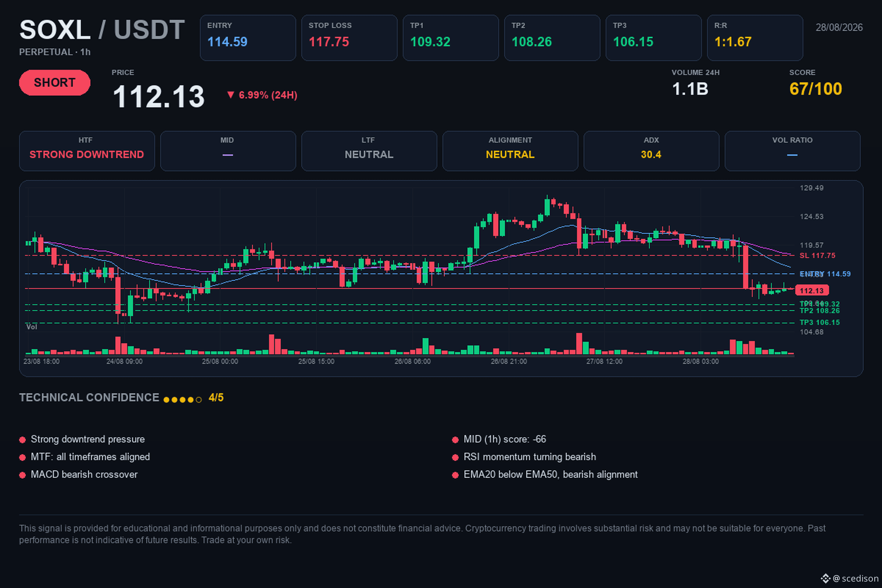Open the ALIGNMENT NEUTRAL tile
Viewport: 882px width, 588px height.
point(510,151)
